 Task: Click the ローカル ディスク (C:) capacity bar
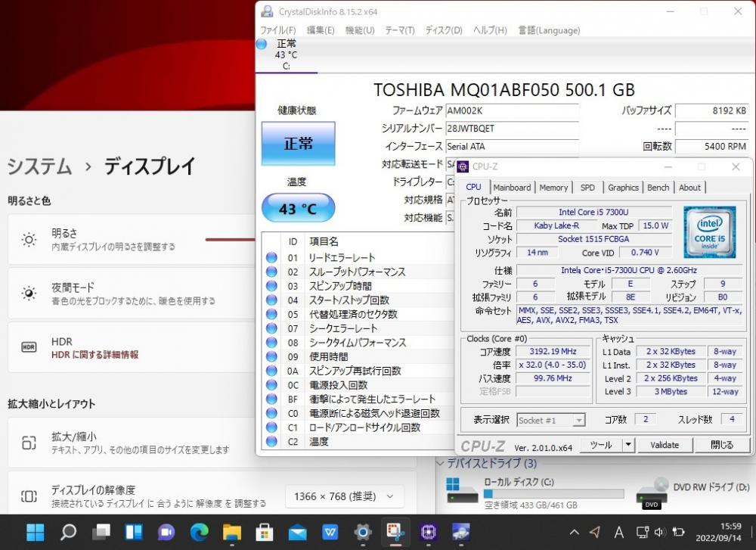pyautogui.click(x=553, y=493)
